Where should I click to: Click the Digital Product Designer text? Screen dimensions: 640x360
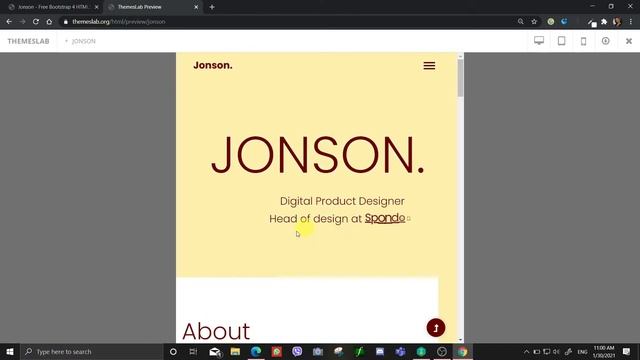coord(342,201)
